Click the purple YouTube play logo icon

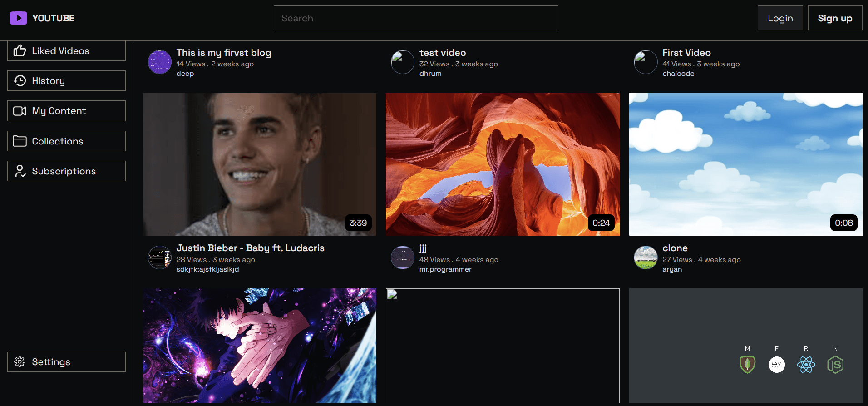(x=18, y=18)
